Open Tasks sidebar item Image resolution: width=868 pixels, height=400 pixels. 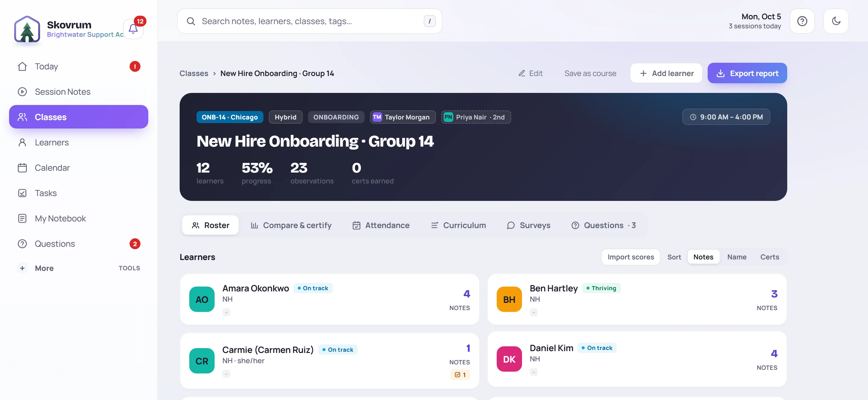[x=78, y=193]
